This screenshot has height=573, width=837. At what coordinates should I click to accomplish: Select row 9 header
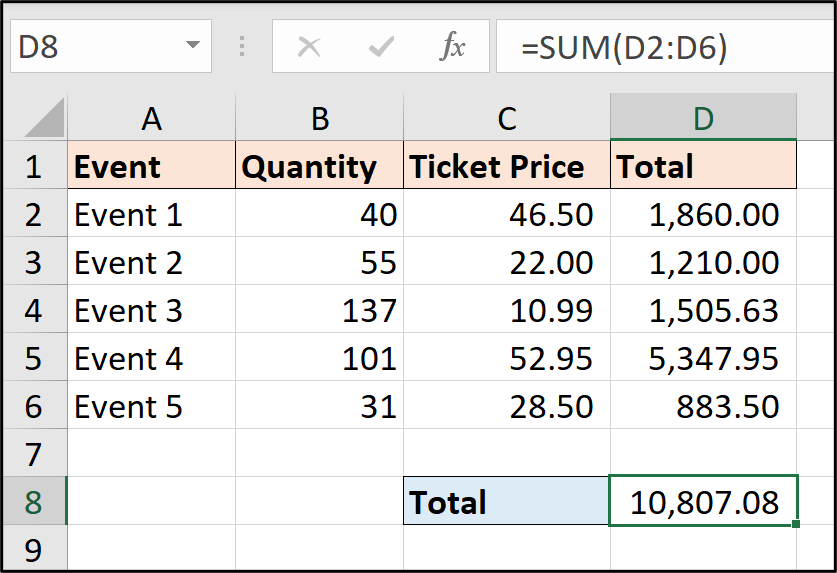click(x=34, y=548)
